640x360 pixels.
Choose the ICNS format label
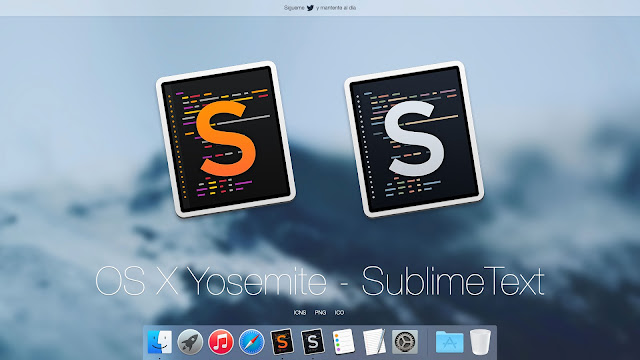[x=300, y=313]
